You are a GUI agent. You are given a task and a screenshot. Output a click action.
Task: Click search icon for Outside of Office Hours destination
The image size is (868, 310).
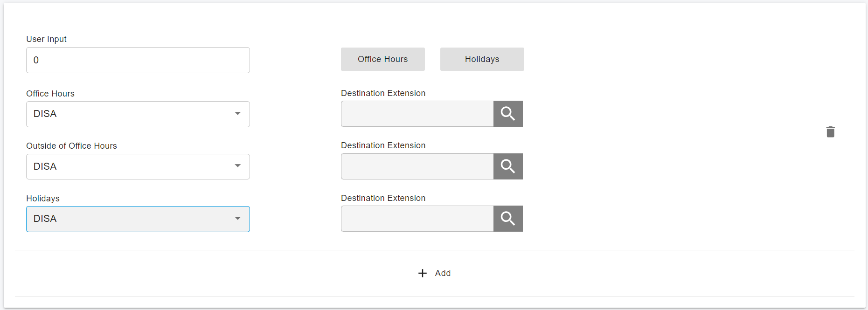tap(507, 166)
